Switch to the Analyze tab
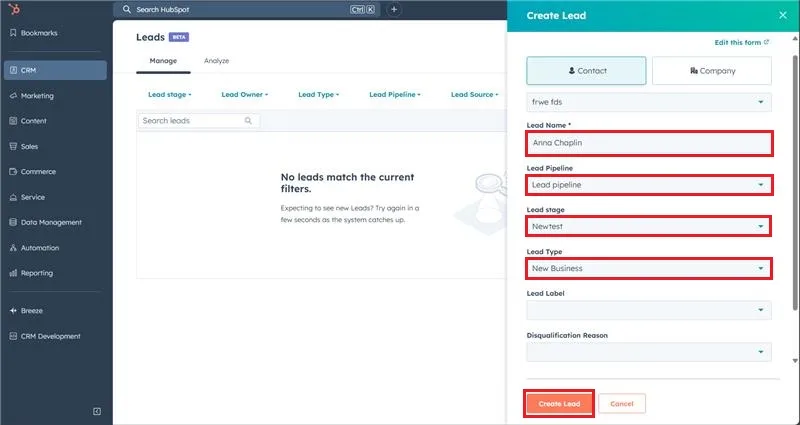This screenshot has width=800, height=425. tap(216, 61)
